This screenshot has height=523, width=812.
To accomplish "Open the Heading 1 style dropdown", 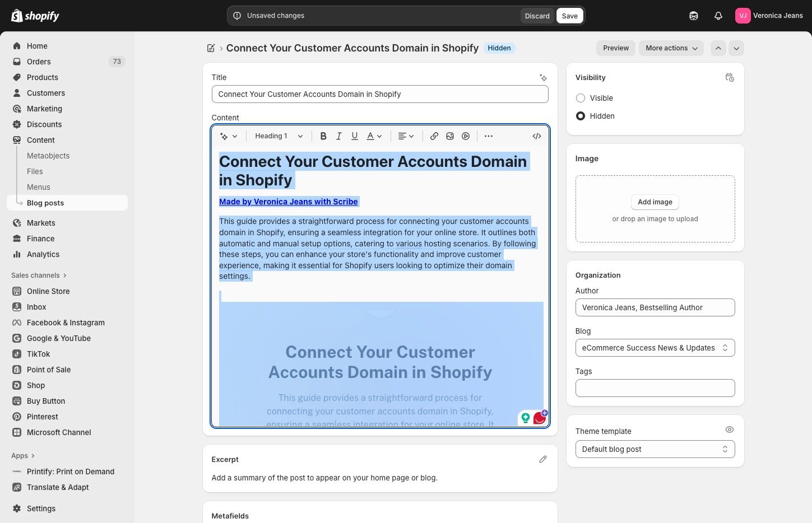I will 279,136.
